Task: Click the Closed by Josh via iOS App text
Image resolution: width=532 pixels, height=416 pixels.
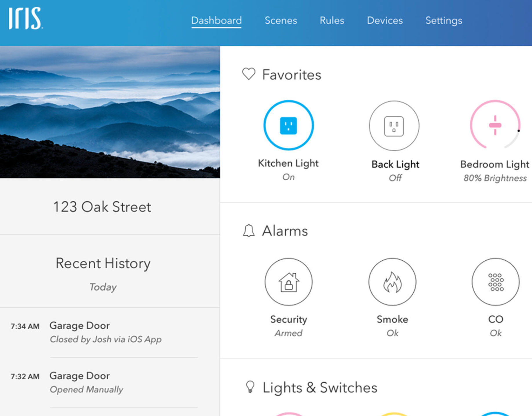Action: click(106, 339)
